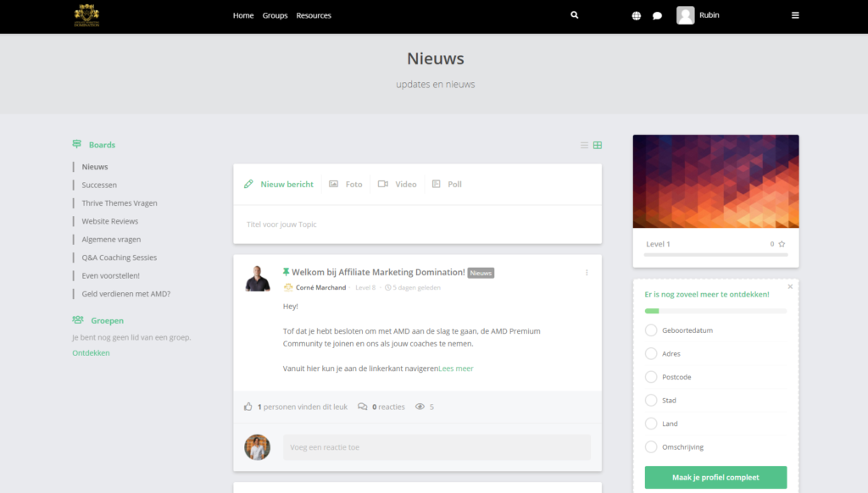
Task: Select the Stad circle
Action: click(x=651, y=400)
